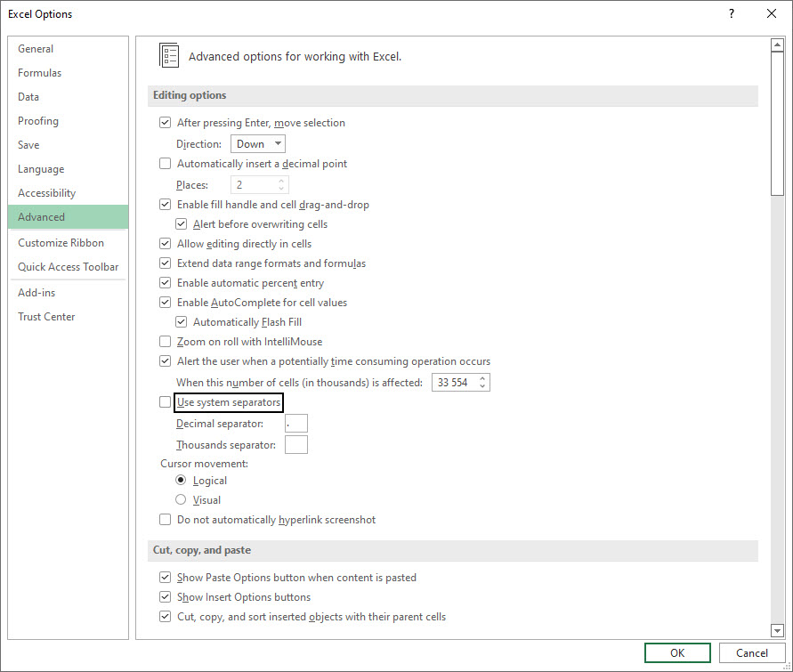Toggle Allow editing directly in cells
Screen dimensions: 793x672
coord(165,244)
